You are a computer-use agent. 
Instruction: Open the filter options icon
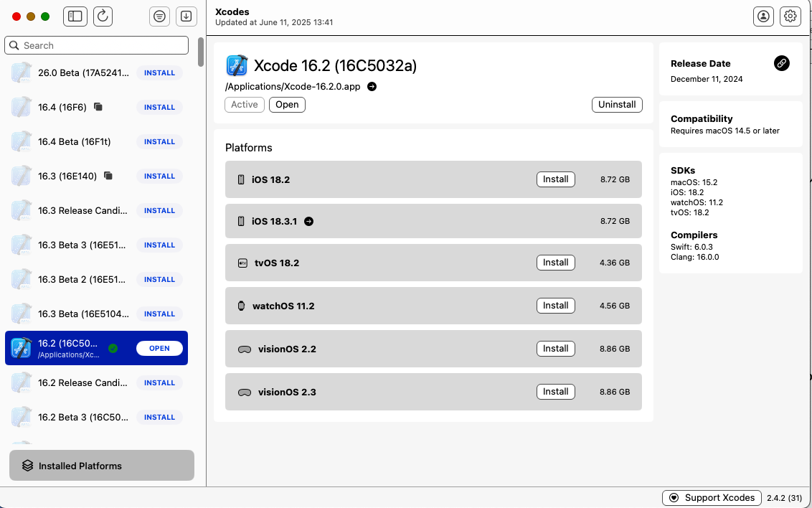pos(159,16)
